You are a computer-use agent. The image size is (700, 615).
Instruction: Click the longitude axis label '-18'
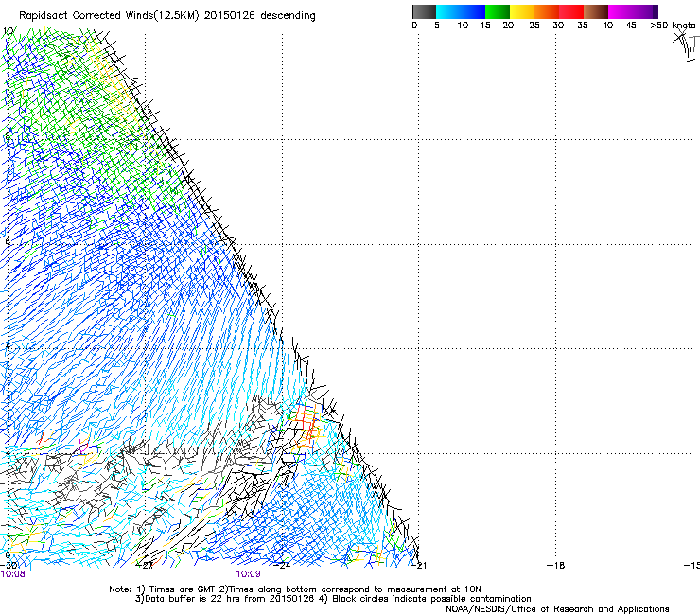point(556,566)
